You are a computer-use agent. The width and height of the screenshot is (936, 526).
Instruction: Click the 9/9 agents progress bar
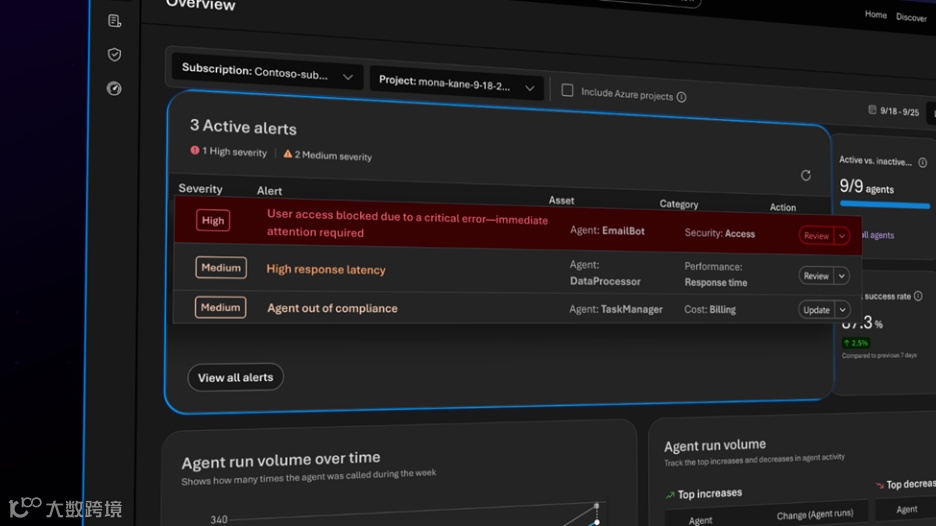click(x=885, y=205)
